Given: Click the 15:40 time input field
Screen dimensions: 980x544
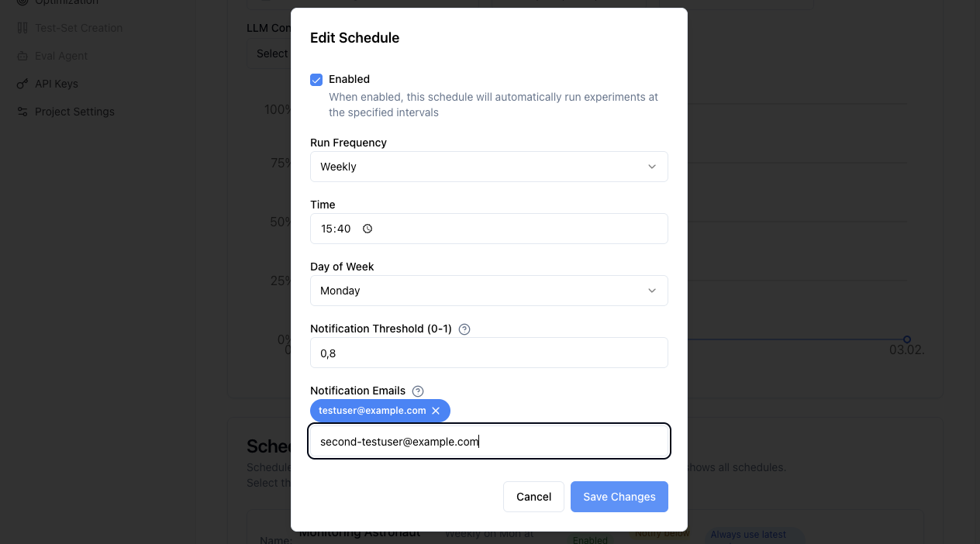Looking at the screenshot, I should point(489,229).
